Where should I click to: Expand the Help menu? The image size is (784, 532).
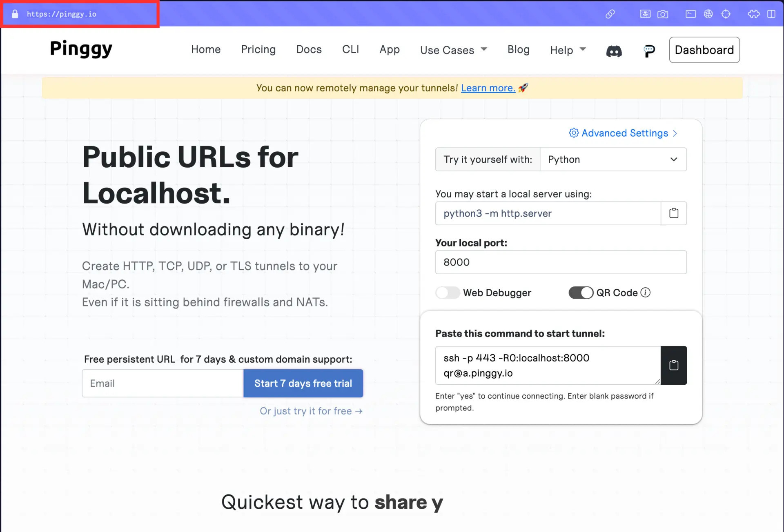pyautogui.click(x=568, y=50)
